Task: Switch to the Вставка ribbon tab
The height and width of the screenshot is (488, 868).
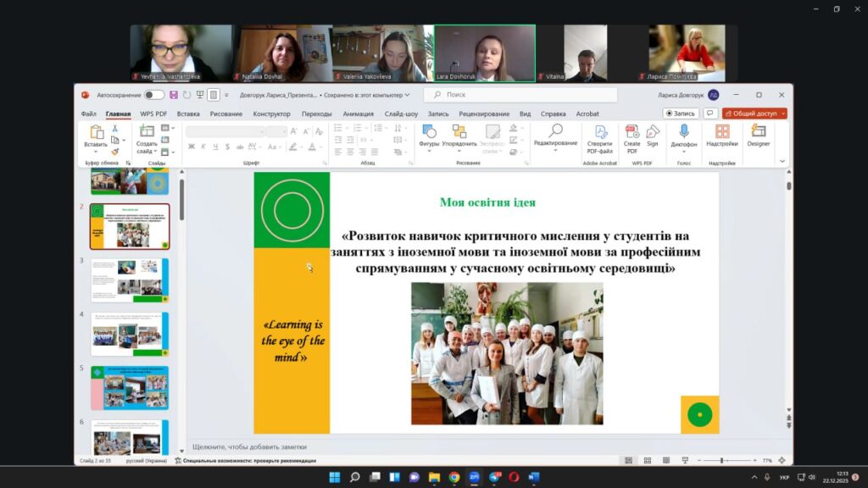Action: click(189, 113)
